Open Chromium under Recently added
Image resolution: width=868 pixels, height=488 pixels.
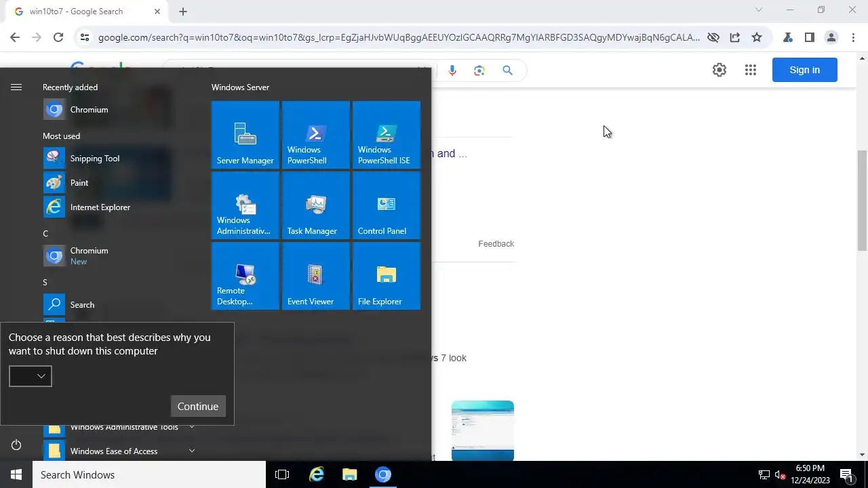[x=119, y=110]
